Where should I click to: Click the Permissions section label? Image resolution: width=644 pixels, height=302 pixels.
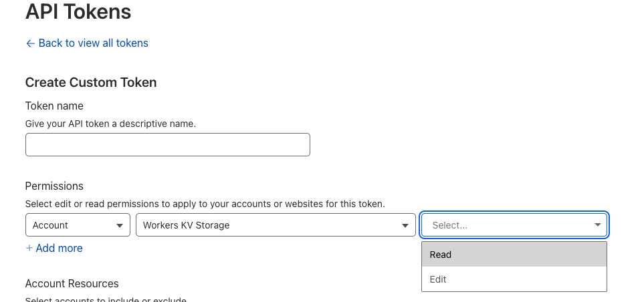pos(54,186)
